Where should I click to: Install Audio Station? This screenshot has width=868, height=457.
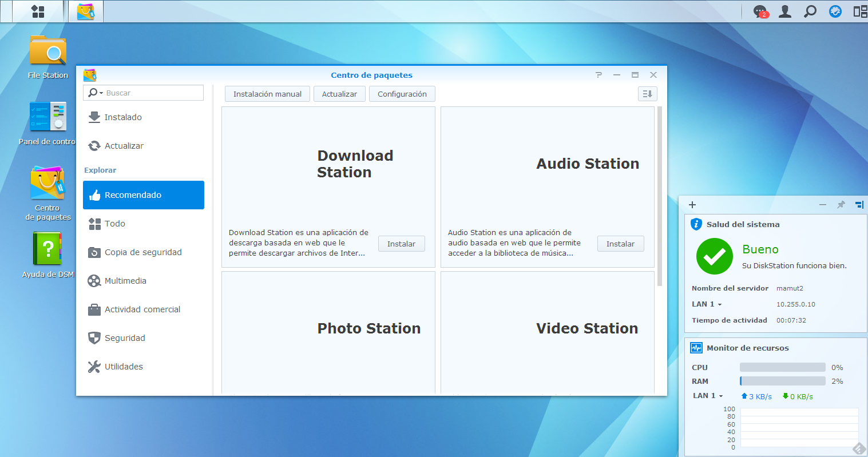pyautogui.click(x=621, y=244)
